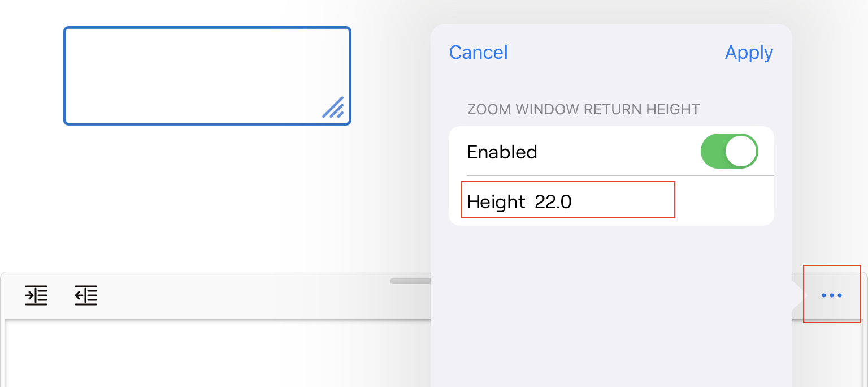Click the diagonal resize handle in blue box

(x=333, y=107)
